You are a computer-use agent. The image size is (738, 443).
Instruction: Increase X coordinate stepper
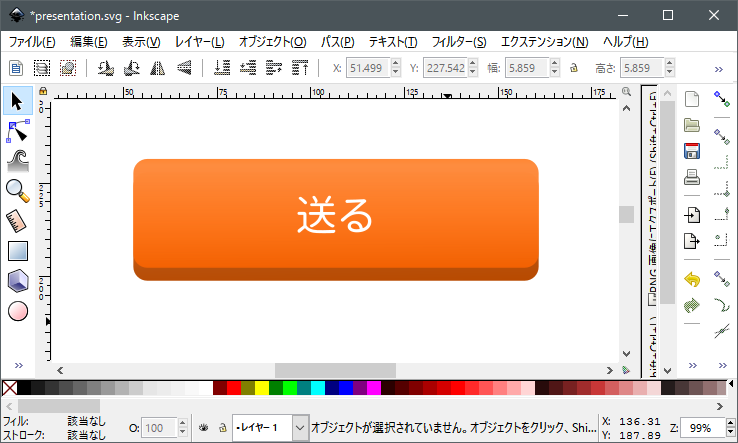click(395, 63)
